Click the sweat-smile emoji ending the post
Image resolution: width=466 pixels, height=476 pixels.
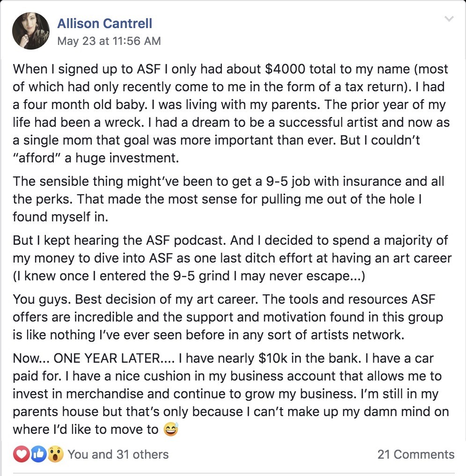coord(171,429)
